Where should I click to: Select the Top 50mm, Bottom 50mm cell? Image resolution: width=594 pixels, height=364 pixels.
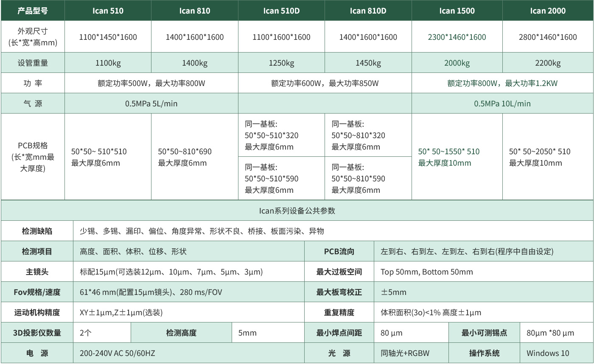pos(426,272)
